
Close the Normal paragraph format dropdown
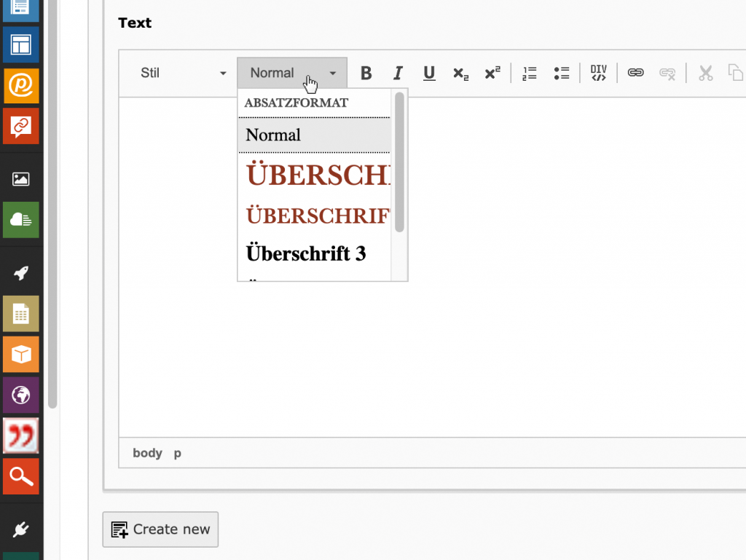pos(292,74)
